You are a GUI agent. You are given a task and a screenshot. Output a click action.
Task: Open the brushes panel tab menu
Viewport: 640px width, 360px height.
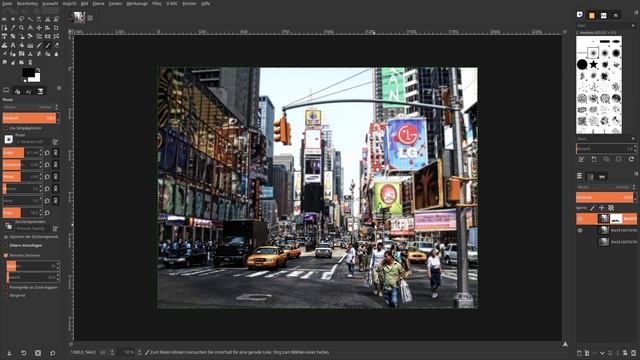click(636, 13)
